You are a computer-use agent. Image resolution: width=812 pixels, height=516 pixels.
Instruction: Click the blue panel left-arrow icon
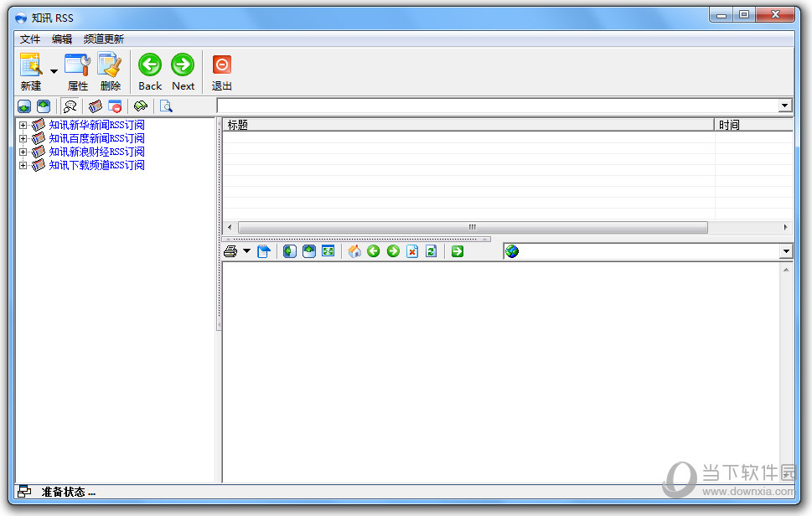click(x=289, y=251)
